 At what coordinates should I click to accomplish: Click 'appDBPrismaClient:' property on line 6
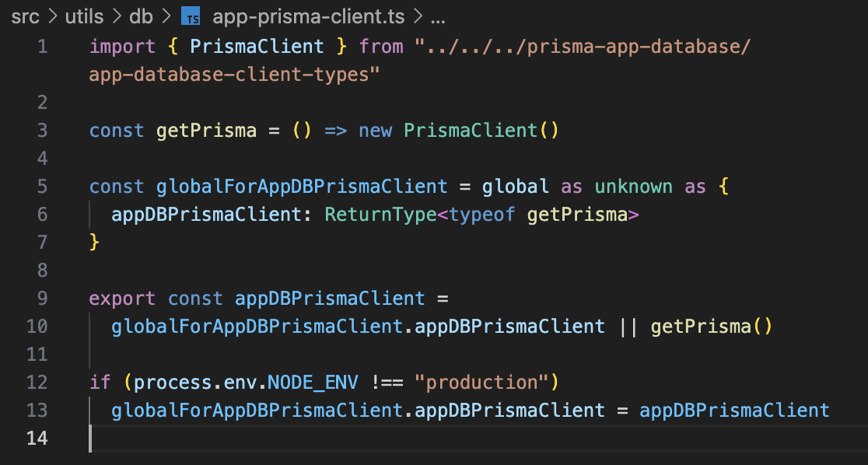(212, 215)
